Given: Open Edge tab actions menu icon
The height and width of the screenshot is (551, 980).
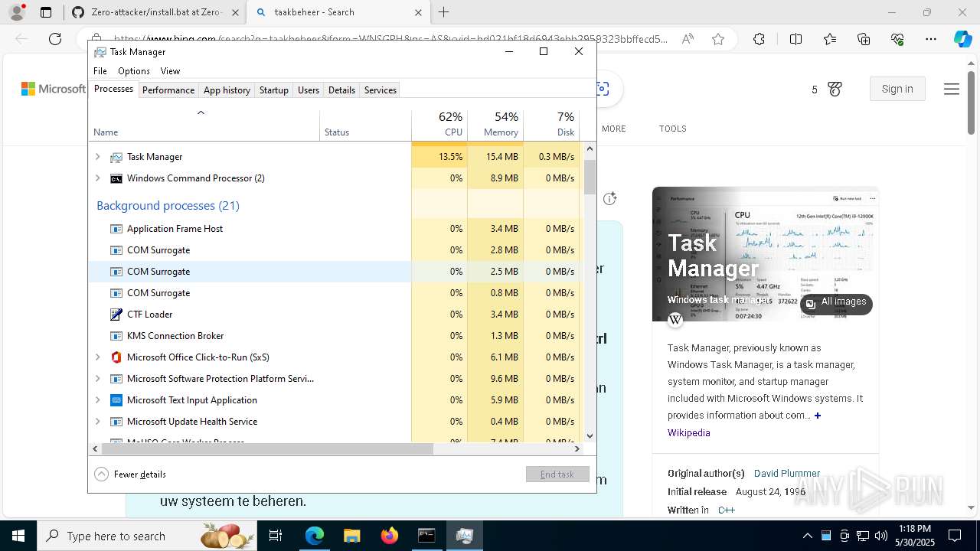Looking at the screenshot, I should (x=46, y=12).
